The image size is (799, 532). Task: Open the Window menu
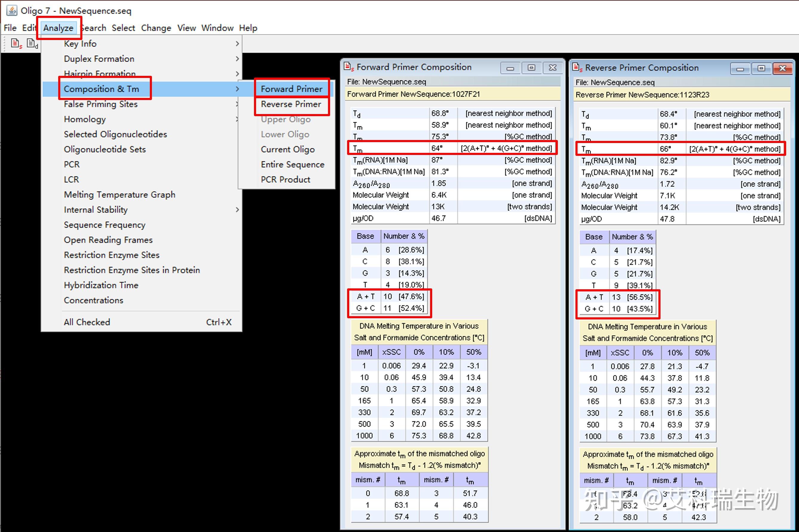coord(217,28)
